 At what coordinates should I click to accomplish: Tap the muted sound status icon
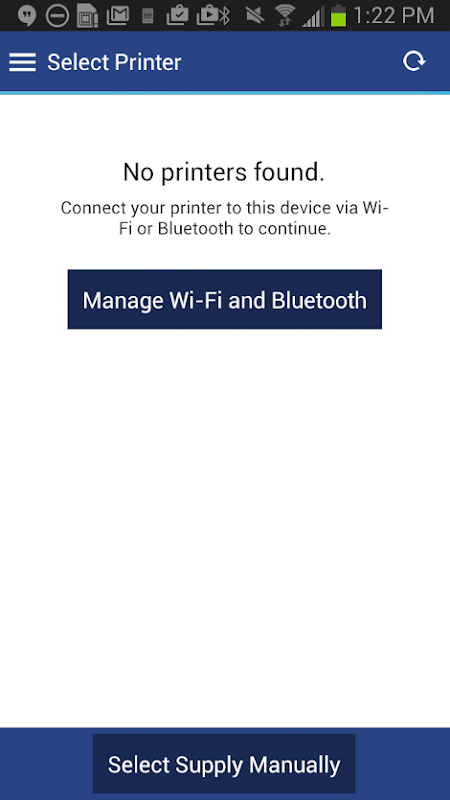click(x=255, y=16)
